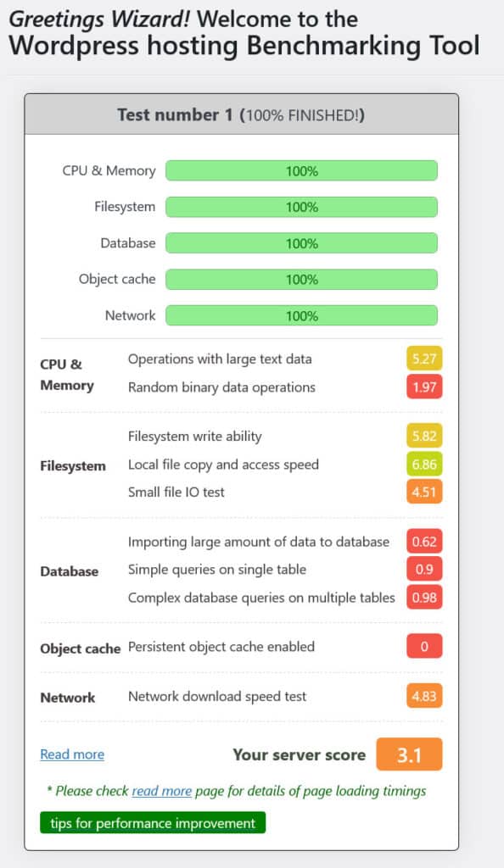The height and width of the screenshot is (868, 504).
Task: Click the Filesystem 100% progress bar
Action: pyautogui.click(x=303, y=207)
